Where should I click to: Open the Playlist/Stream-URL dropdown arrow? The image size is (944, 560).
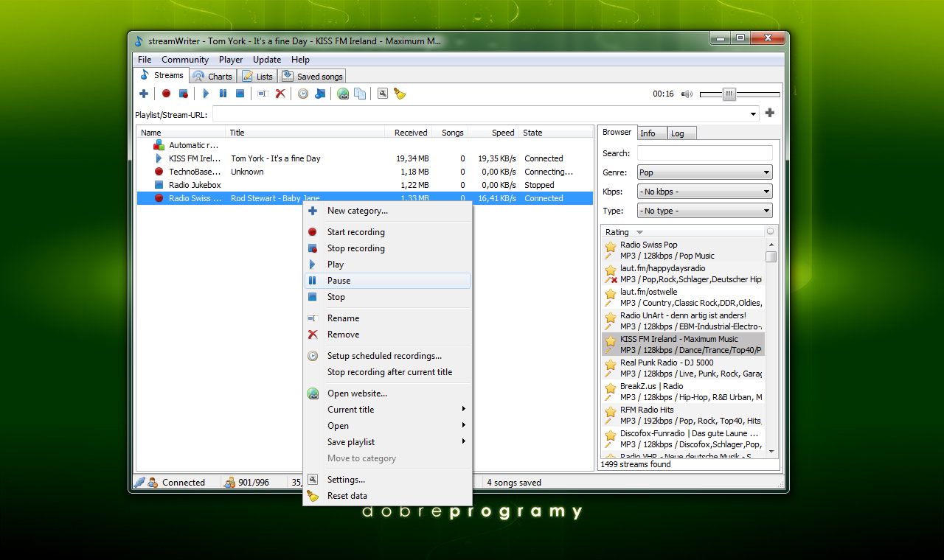[753, 114]
